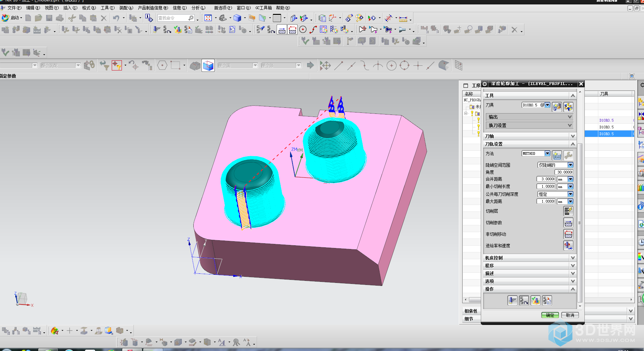Expand the 相依性 panel
Image resolution: width=644 pixels, height=351 pixels.
630,311
